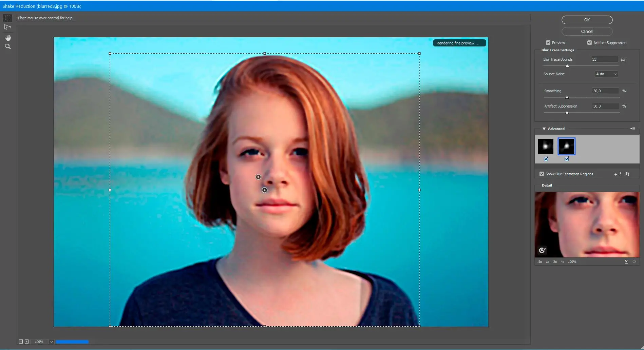Click the 'Blur Trace Bounds' label
The width and height of the screenshot is (644, 350).
click(558, 59)
